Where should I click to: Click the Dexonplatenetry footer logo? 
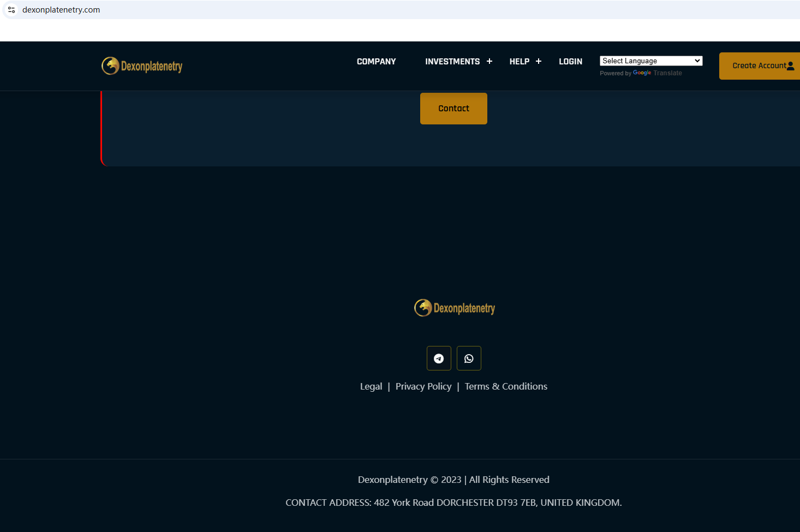[x=455, y=308]
